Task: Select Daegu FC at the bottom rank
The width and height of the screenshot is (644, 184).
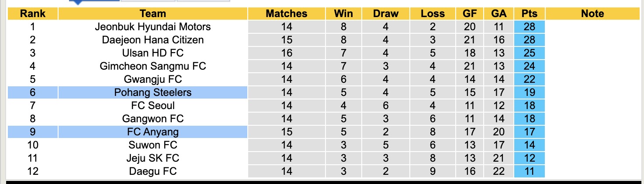Action: point(152,171)
